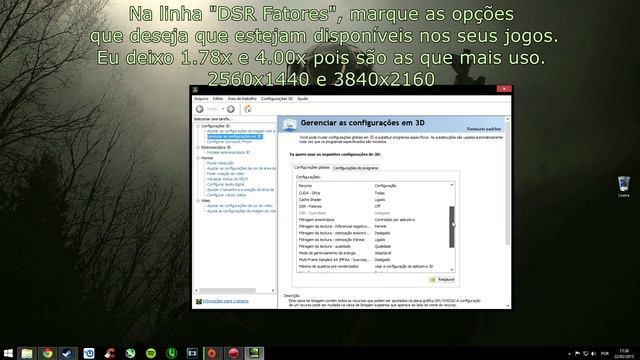The width and height of the screenshot is (640, 360).
Task: Click the Off value of DSR - Fatores
Action: point(378,207)
